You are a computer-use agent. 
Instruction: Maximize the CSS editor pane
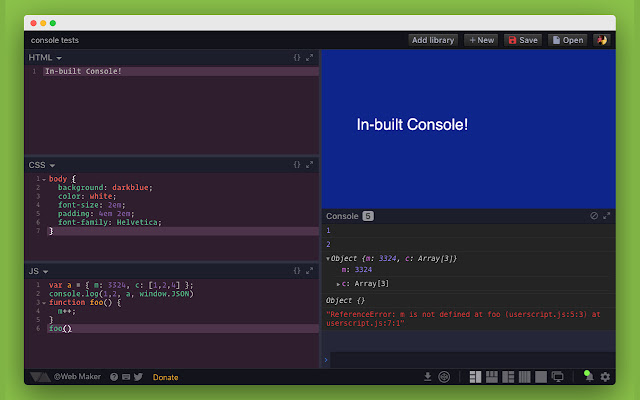point(310,164)
